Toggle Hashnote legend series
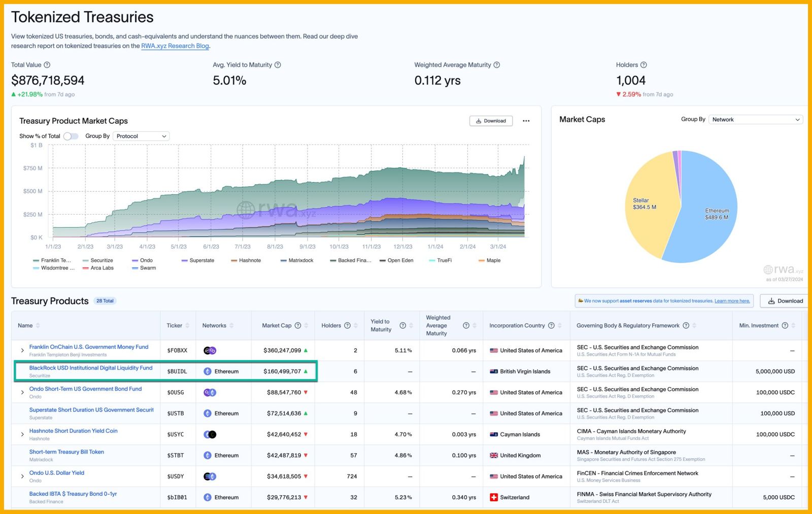This screenshot has width=812, height=514. point(246,260)
